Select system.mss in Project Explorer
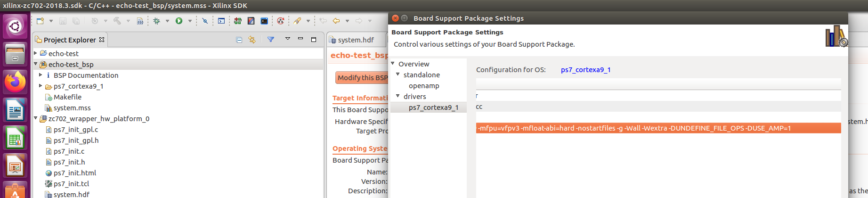 point(72,108)
